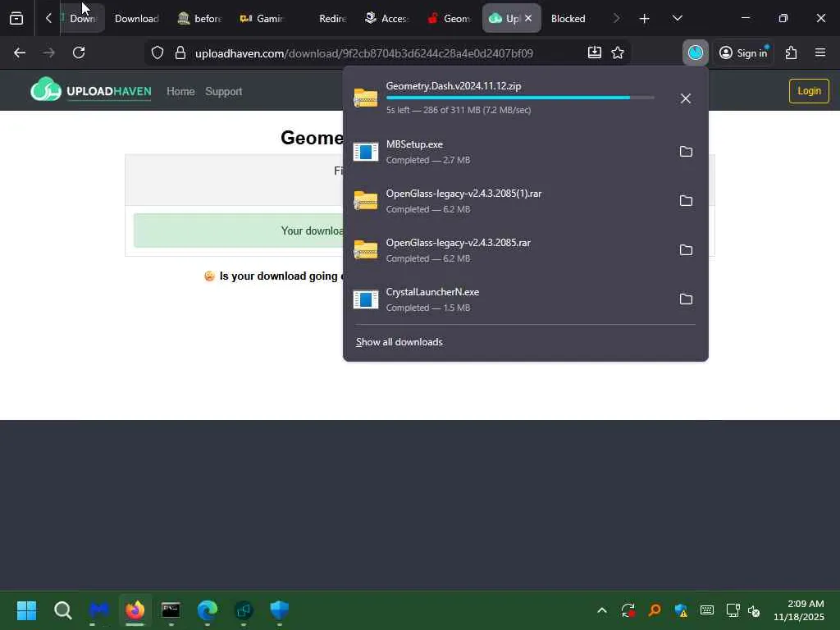Open Windows Security shield in taskbar
This screenshot has width=840, height=630.
point(279,609)
